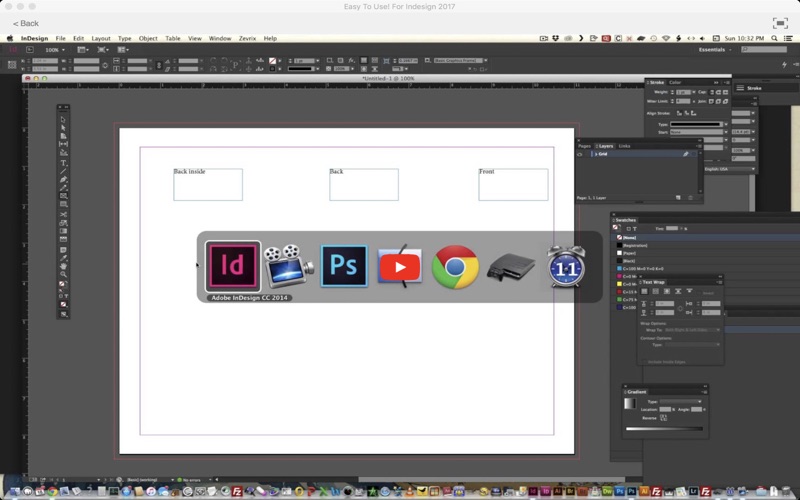This screenshot has width=800, height=500.
Task: Enable Wrap around object shape option
Action: point(667,291)
